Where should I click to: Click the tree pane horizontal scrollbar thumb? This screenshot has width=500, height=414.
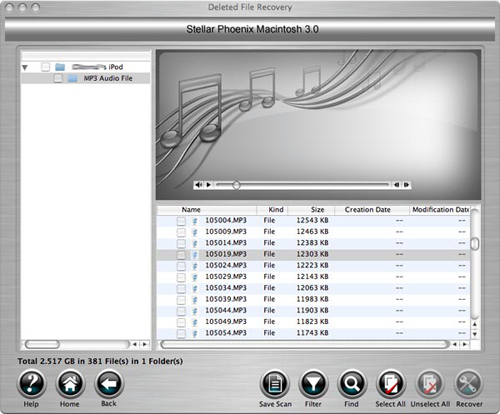(42, 344)
